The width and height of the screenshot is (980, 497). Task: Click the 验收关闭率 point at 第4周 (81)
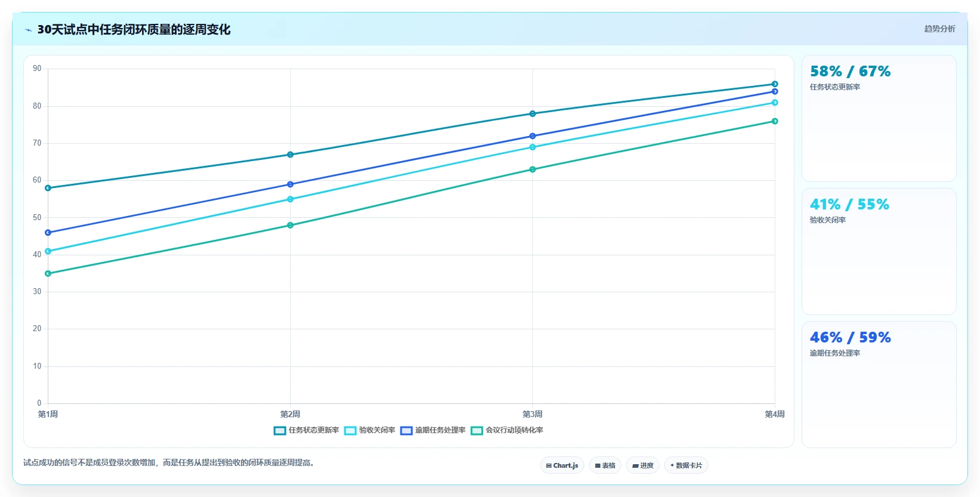click(775, 103)
